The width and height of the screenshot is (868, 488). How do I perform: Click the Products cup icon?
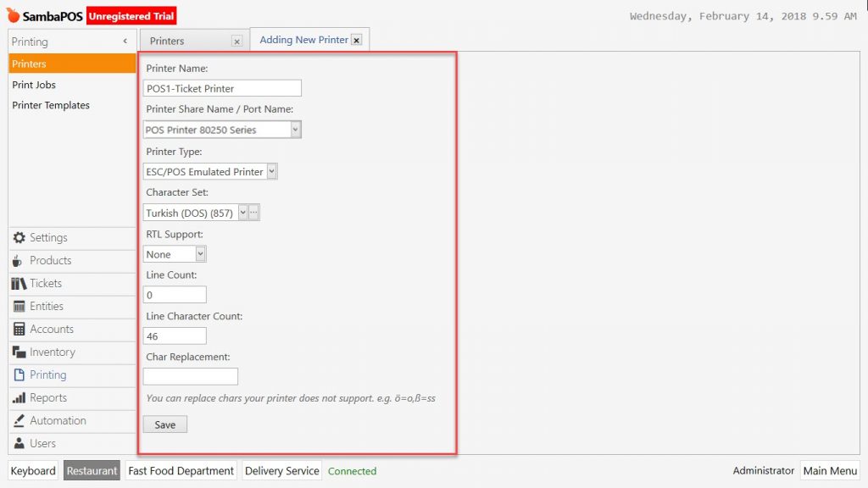pyautogui.click(x=18, y=261)
